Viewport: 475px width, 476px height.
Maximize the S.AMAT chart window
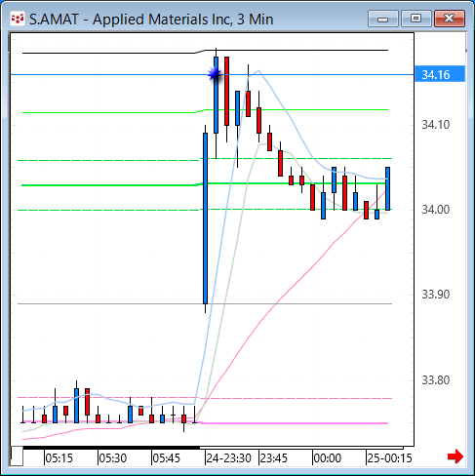pyautogui.click(x=416, y=19)
